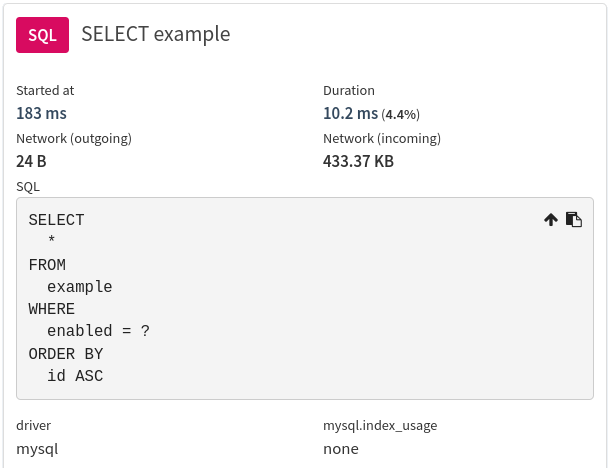Copy the SQL query with clipboard icon
The width and height of the screenshot is (610, 468).
[573, 220]
